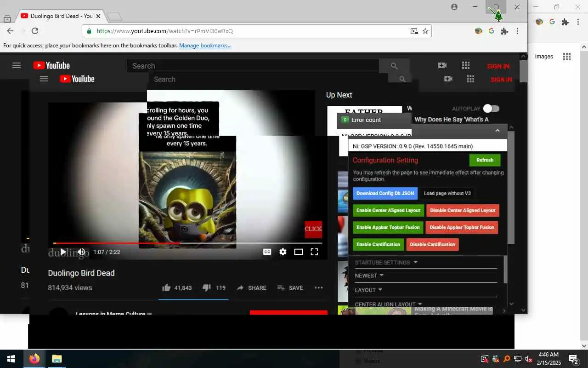Click the inner overlapped YouTube logo
Screen dimensions: 588x368
pyautogui.click(x=77, y=79)
